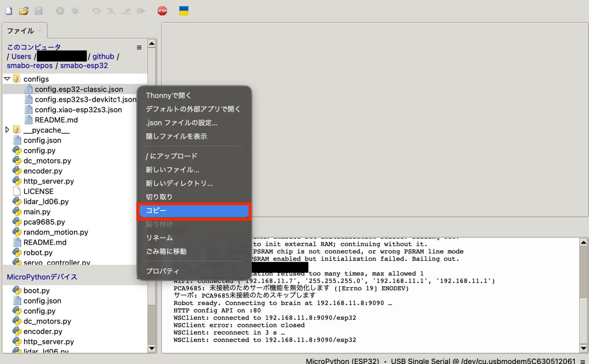Image resolution: width=589 pixels, height=364 pixels.
Task: Choose Thonnyで開く from the context menu
Action: click(x=194, y=95)
